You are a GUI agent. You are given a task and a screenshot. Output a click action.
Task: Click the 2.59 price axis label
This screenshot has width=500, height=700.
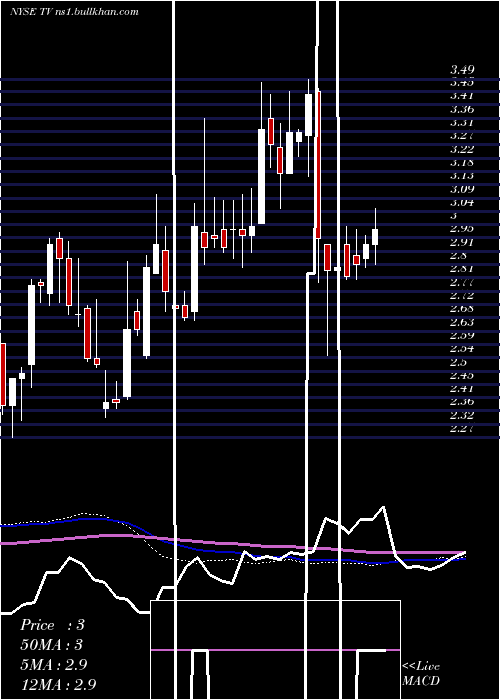tap(462, 336)
